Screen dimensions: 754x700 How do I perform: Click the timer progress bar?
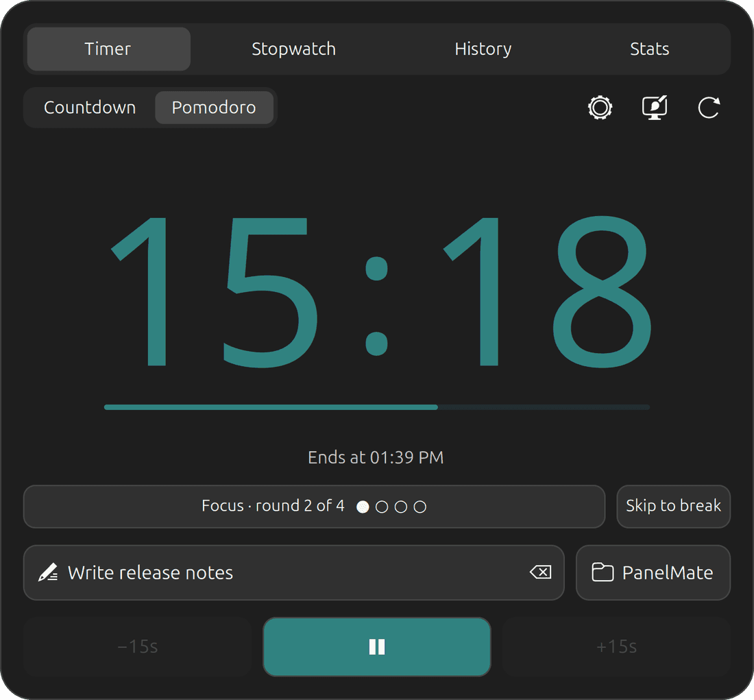tap(376, 407)
